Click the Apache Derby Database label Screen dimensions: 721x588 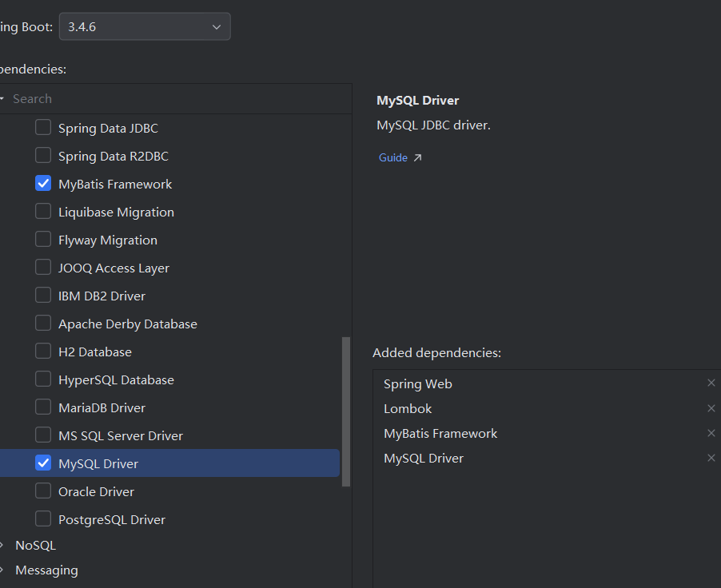(x=128, y=324)
